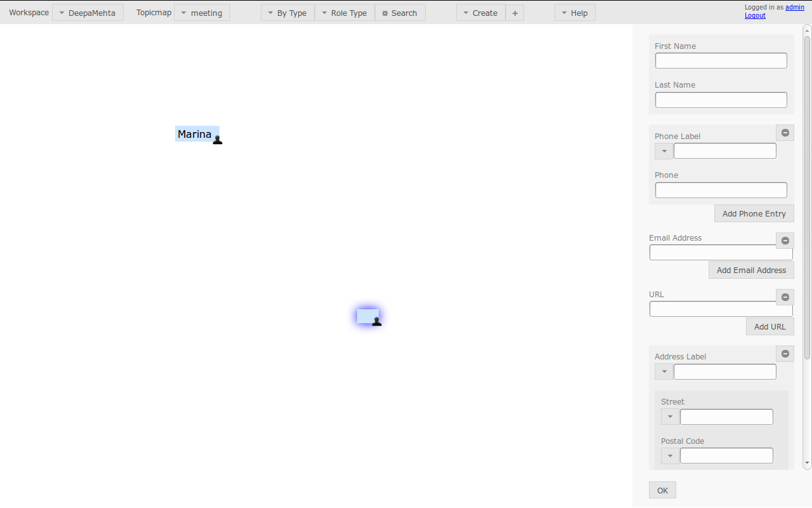Expand the Street dropdown arrow
The height and width of the screenshot is (508, 812).
click(671, 417)
